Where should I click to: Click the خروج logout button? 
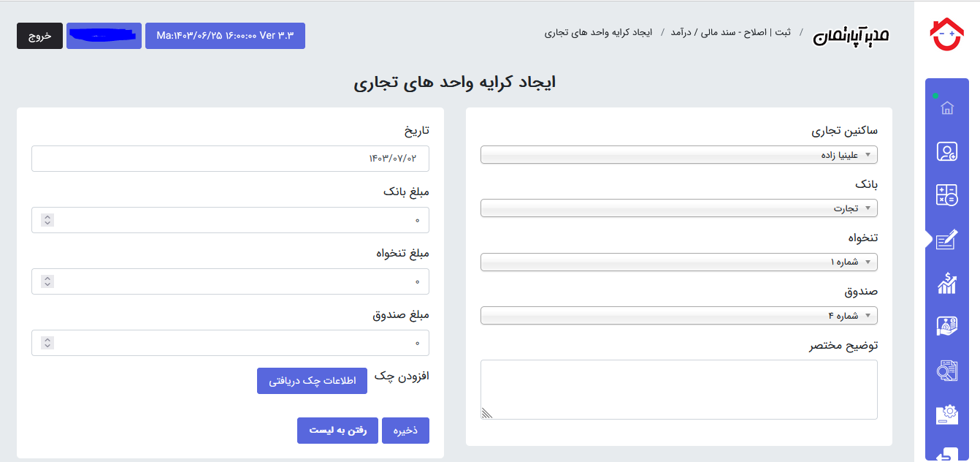[39, 36]
